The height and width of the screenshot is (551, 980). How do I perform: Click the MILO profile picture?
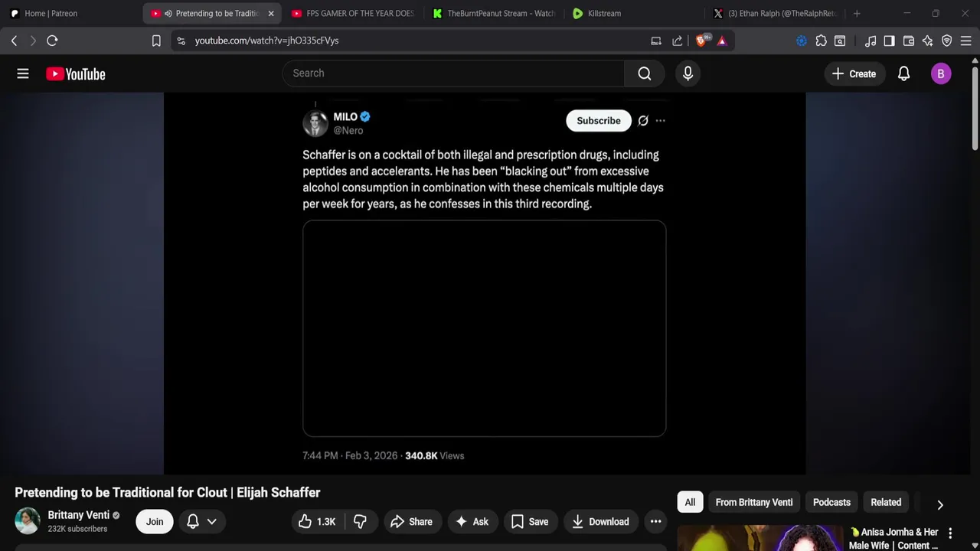(x=315, y=123)
